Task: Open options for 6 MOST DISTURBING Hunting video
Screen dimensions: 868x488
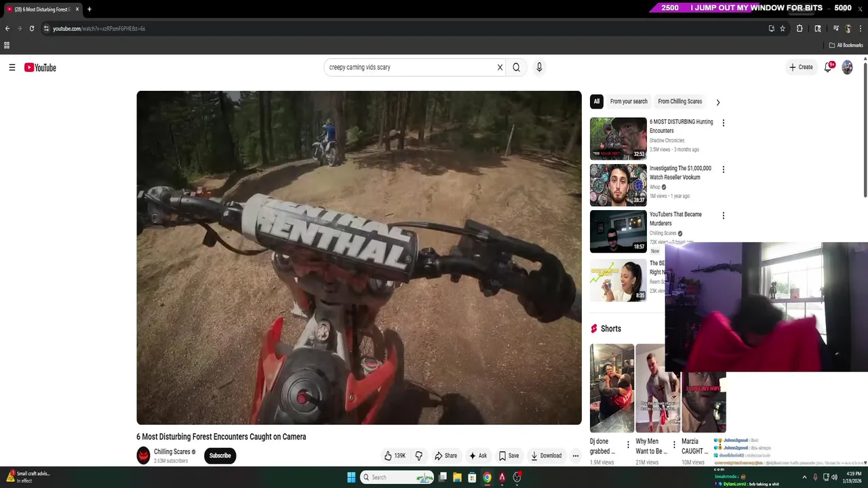Action: (x=723, y=123)
